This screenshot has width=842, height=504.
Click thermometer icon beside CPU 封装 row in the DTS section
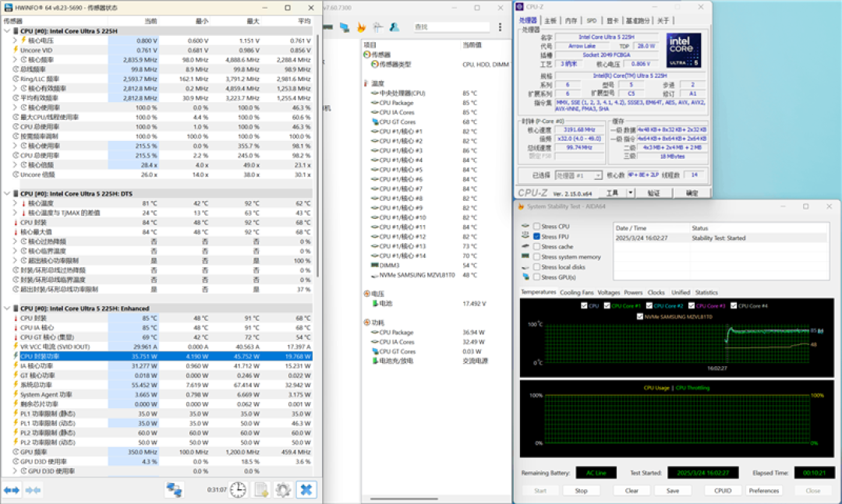[16, 222]
